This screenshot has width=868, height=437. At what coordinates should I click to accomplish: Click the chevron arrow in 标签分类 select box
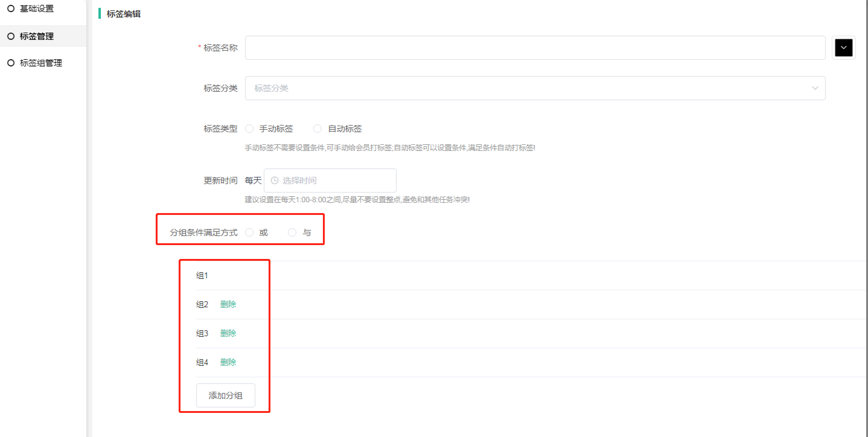pyautogui.click(x=815, y=88)
